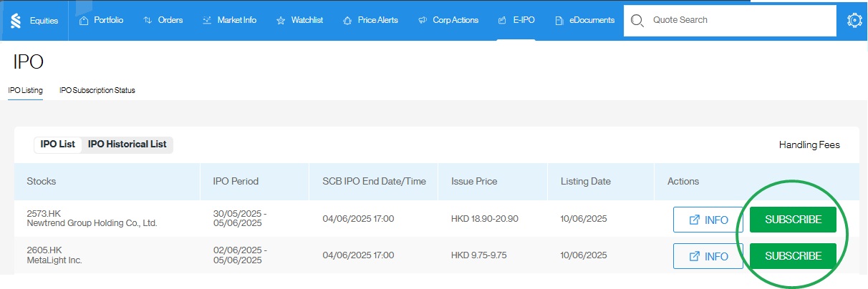Screen dimensions: 868x289
Task: Open Market Info
Action: pos(229,20)
